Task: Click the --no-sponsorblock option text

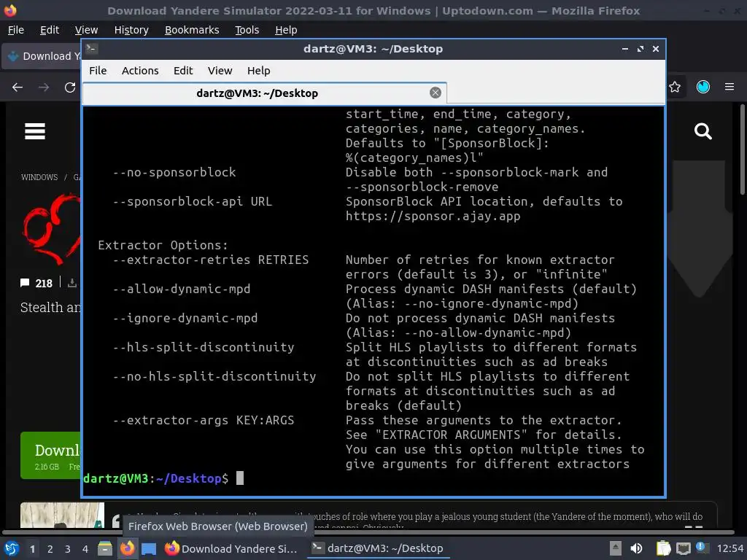Action: tap(174, 172)
